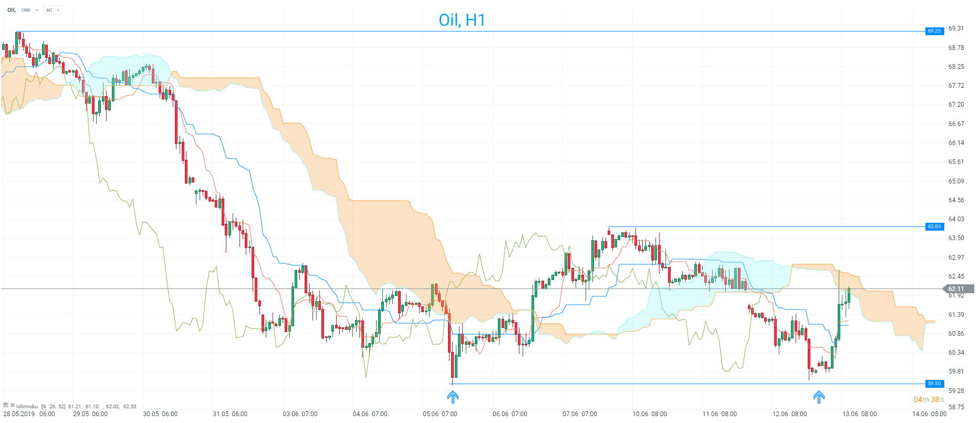
Task: Click the 05.06 07:00 time axis label
Action: click(440, 414)
